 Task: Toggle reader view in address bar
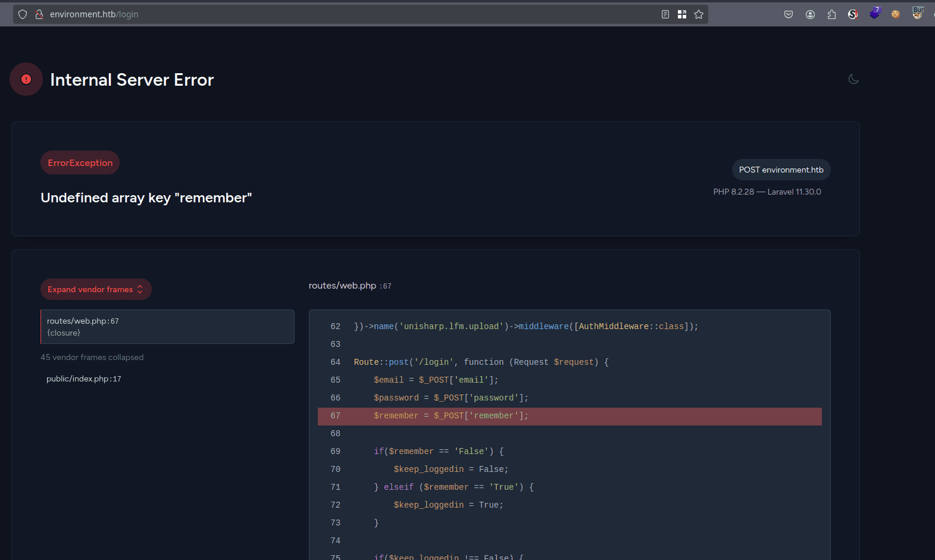point(665,14)
